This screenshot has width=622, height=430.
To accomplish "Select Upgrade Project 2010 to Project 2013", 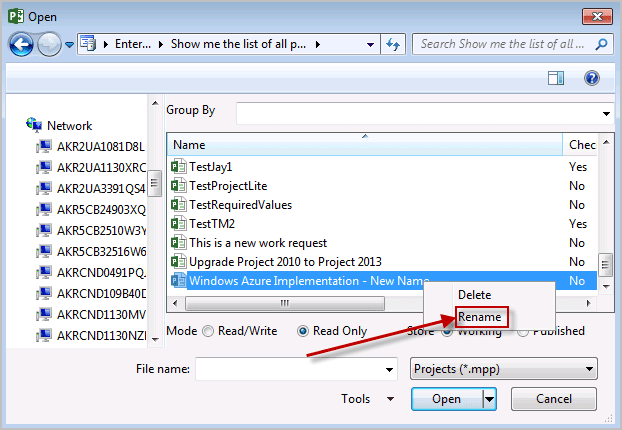I will (x=285, y=262).
